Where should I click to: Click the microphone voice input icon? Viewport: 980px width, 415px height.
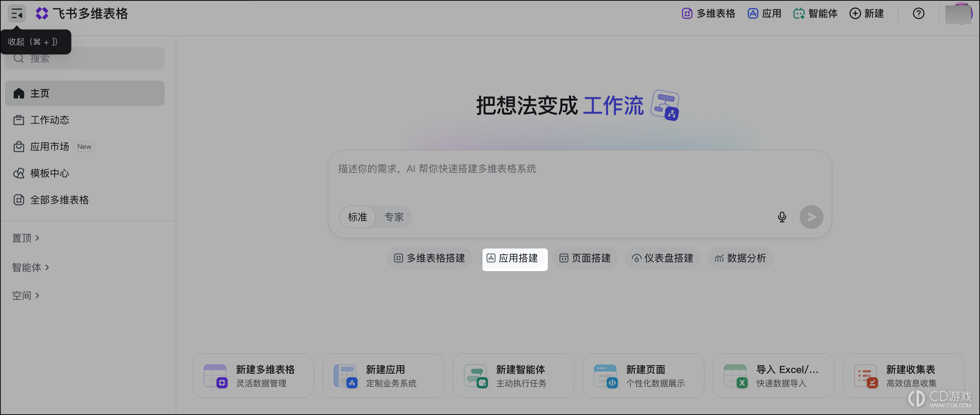click(782, 217)
